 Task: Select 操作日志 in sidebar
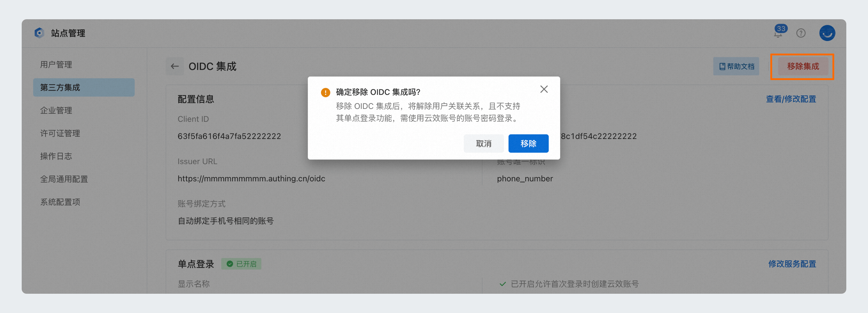tap(84, 156)
